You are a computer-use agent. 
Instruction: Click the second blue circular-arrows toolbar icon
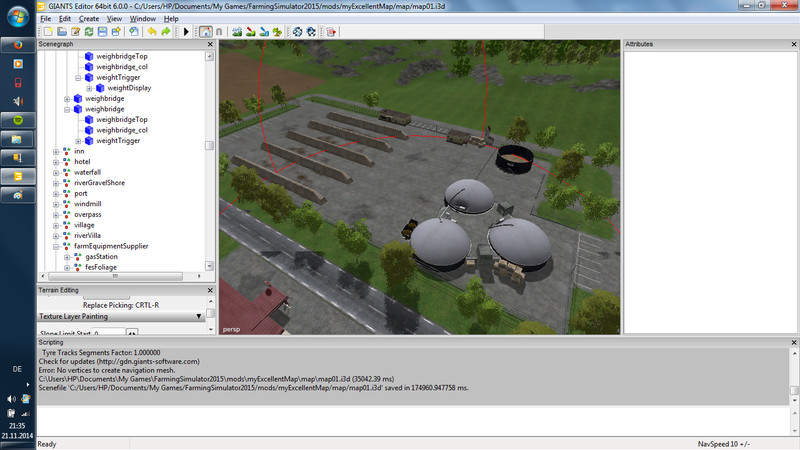pyautogui.click(x=311, y=32)
